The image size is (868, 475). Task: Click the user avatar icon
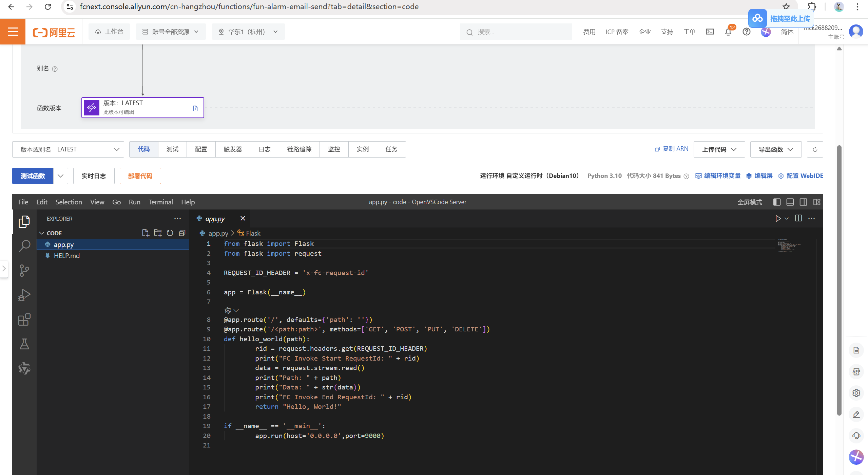tap(856, 32)
